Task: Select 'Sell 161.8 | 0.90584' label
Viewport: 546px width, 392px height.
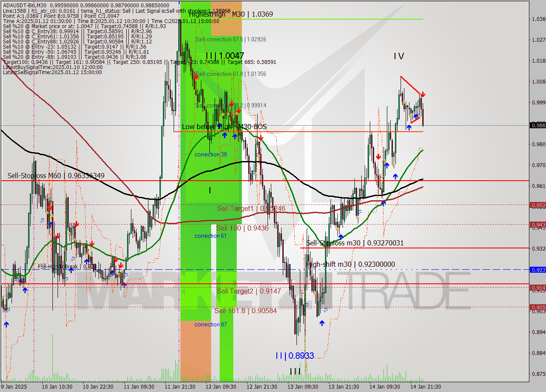Action: tap(245, 311)
